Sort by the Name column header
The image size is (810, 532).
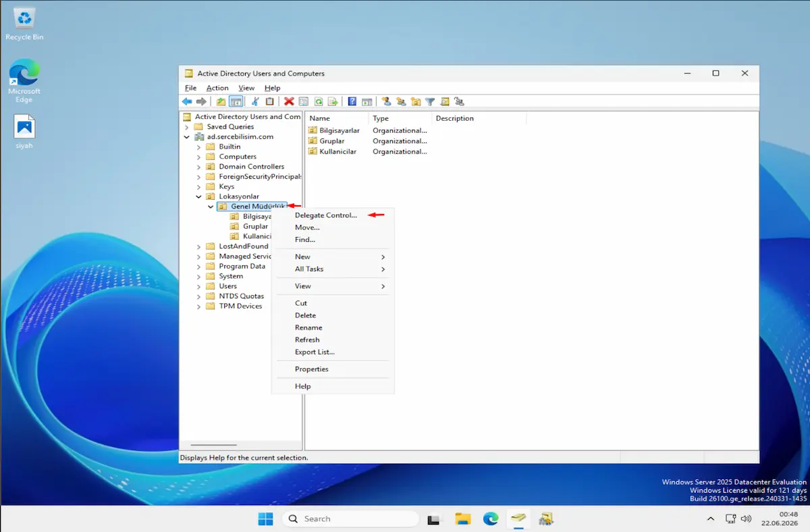tap(337, 118)
